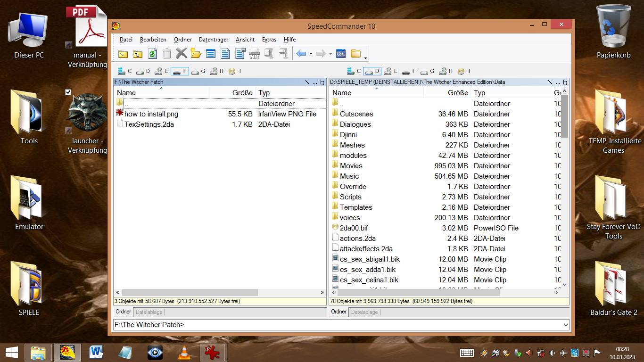
Task: Open the Ordner menu
Action: (x=182, y=40)
